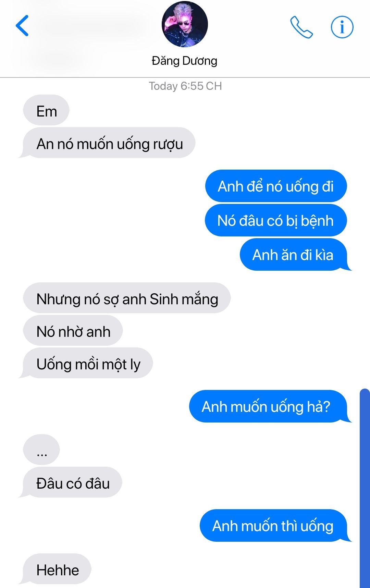Open conversation info icon
This screenshot has height=588, width=370.
342,27
